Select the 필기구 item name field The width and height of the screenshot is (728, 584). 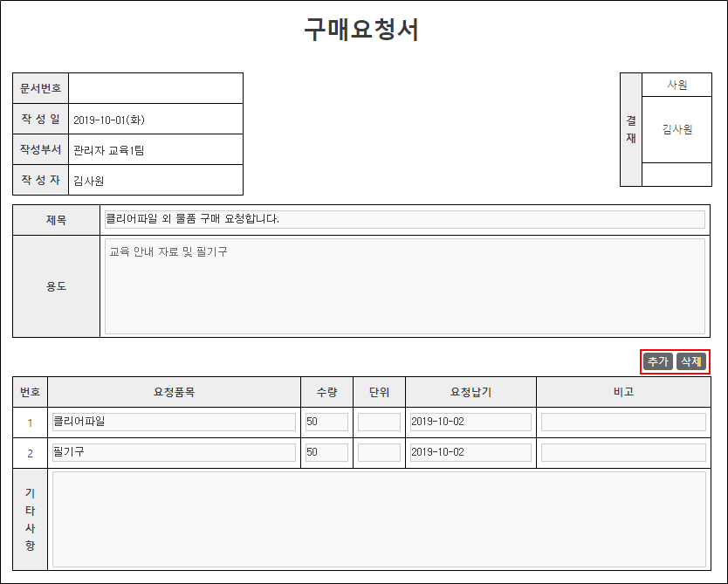pos(174,453)
